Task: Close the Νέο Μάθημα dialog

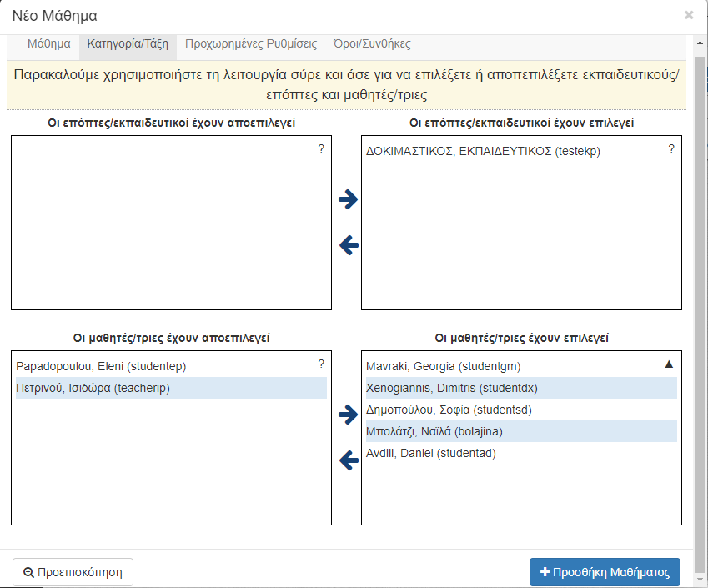Action: 689,15
